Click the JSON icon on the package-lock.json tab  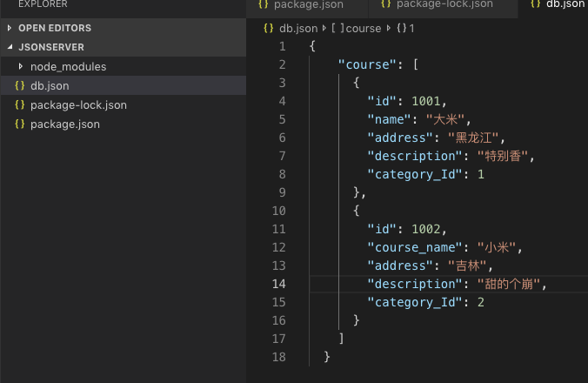click(386, 4)
